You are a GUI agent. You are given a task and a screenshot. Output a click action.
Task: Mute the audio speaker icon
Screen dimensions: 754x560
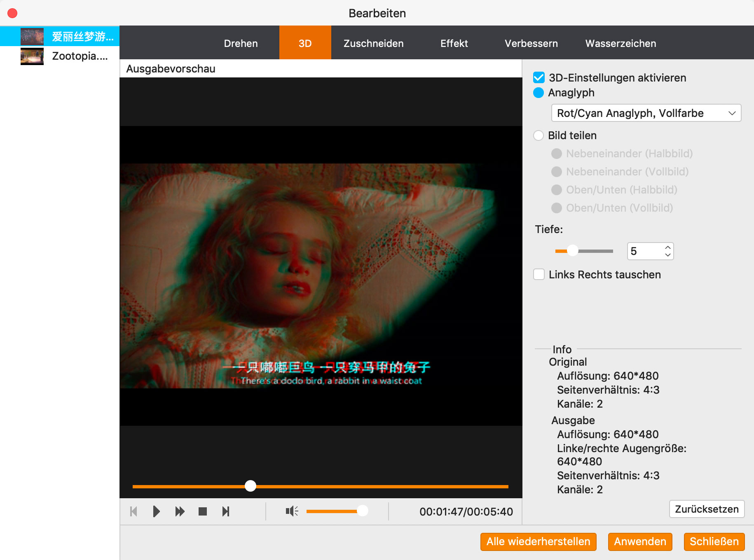pos(292,511)
